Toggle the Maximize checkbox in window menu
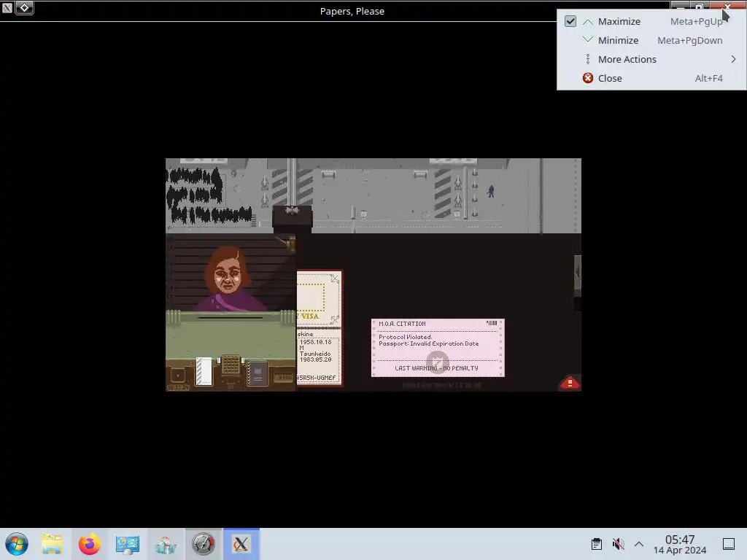This screenshot has height=560, width=747. click(570, 21)
